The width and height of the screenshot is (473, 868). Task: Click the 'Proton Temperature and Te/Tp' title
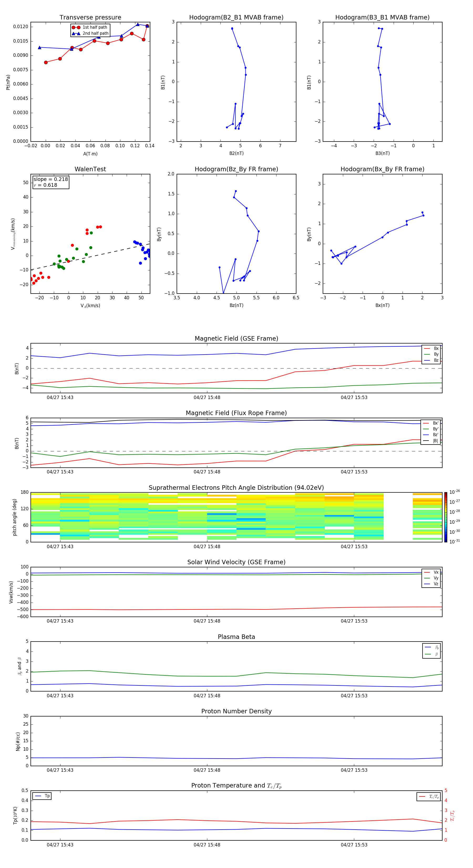[236, 786]
